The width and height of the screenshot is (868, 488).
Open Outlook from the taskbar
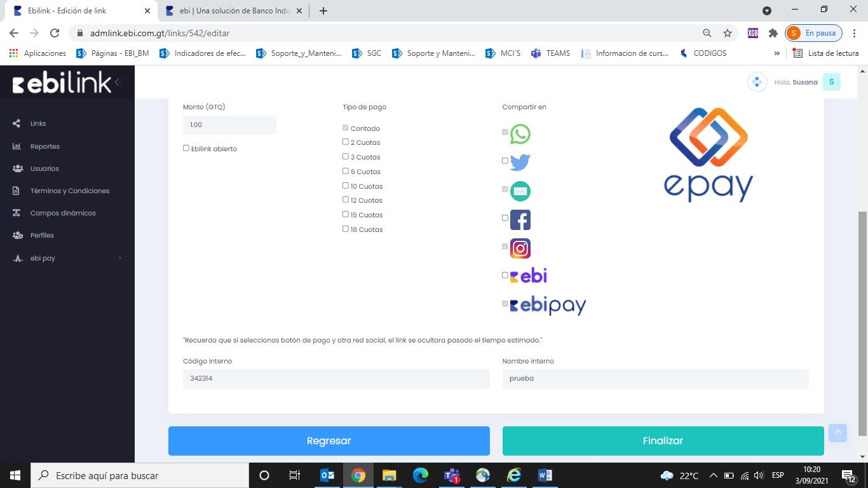[327, 475]
